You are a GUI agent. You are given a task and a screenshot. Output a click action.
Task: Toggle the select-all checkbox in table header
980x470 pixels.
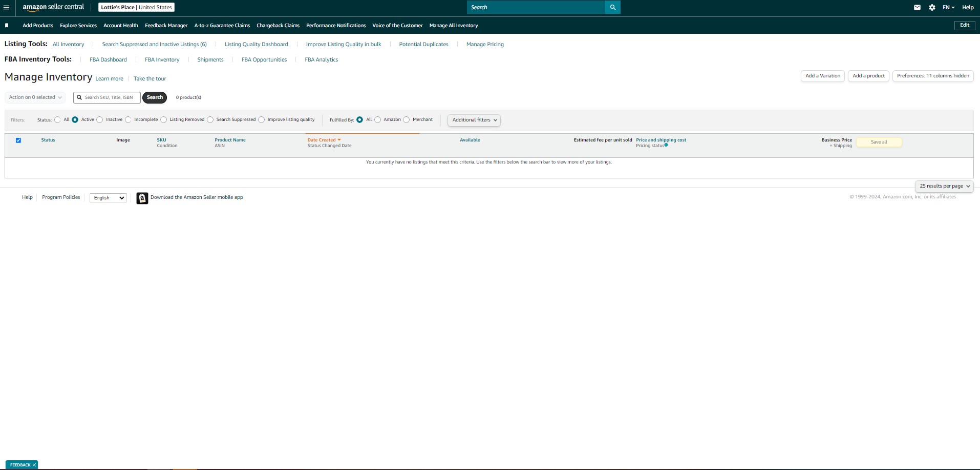point(18,140)
